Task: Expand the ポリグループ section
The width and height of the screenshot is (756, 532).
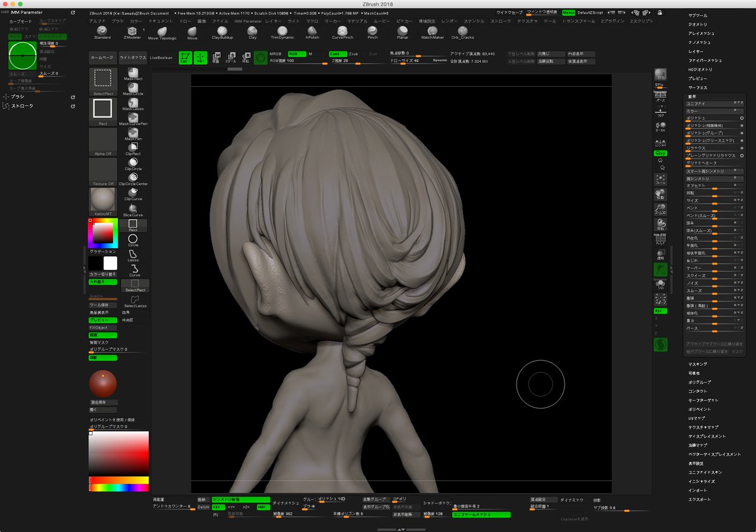Action: tap(699, 382)
